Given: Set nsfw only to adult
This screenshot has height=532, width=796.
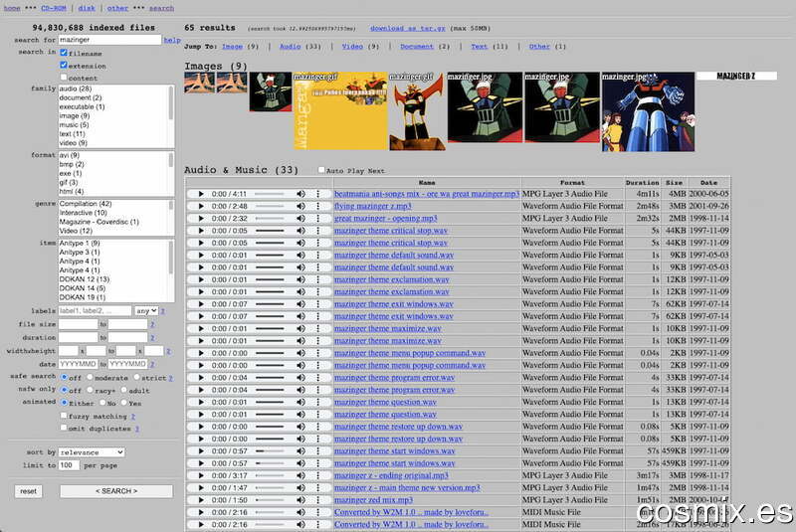Looking at the screenshot, I should 123,390.
